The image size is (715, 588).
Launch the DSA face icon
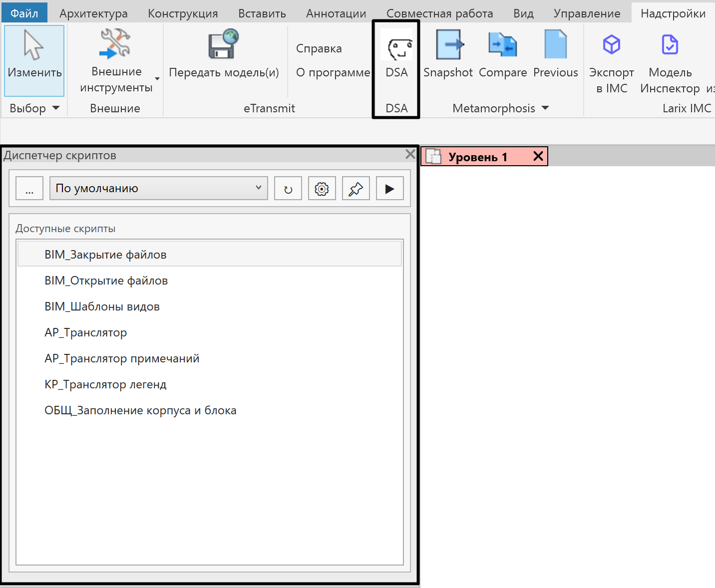[397, 45]
